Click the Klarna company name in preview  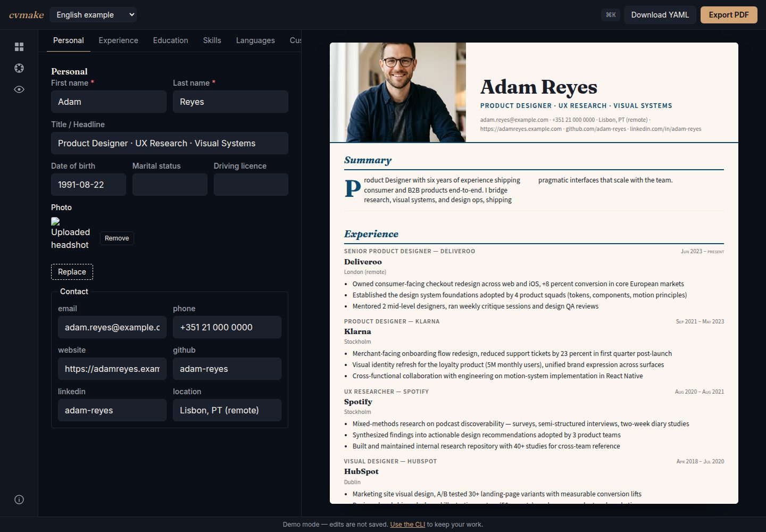click(x=357, y=331)
